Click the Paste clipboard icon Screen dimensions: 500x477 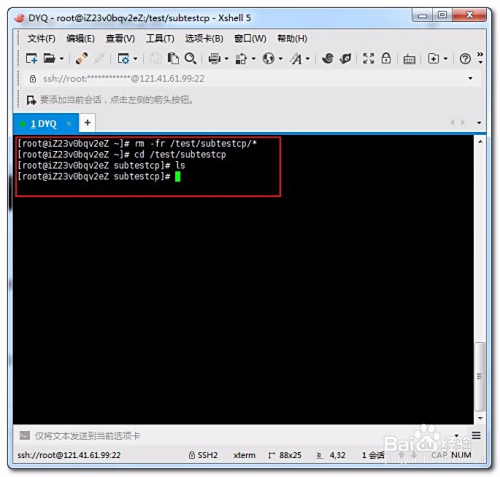pyautogui.click(x=173, y=59)
